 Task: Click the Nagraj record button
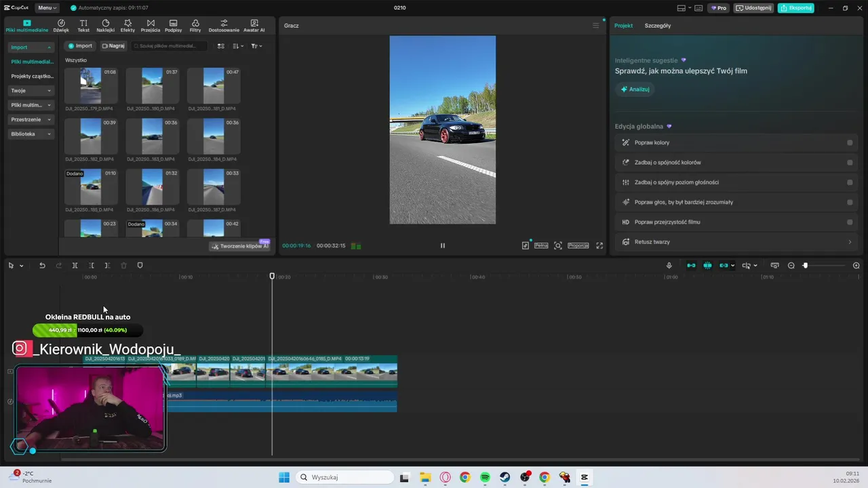[113, 46]
